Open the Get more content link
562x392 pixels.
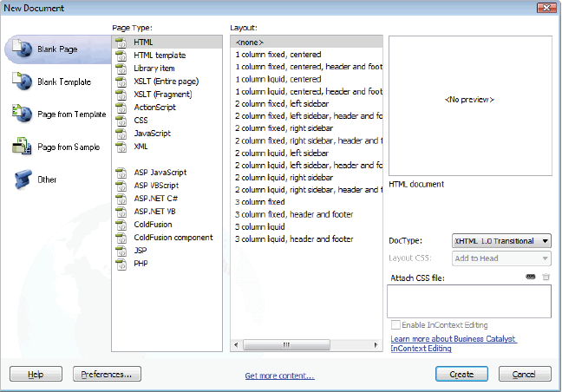(279, 376)
